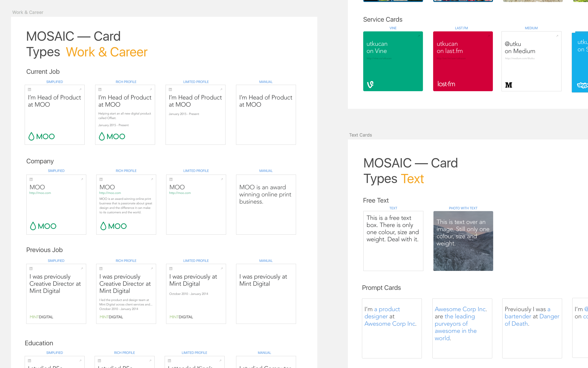This screenshot has height=368, width=588.
Task: Click the external arrow on Current Job Simplified card
Action: click(x=80, y=89)
